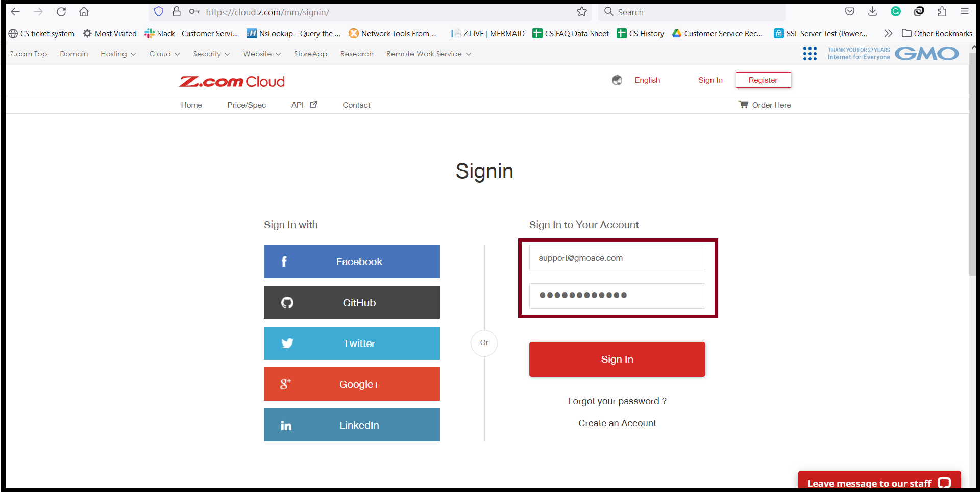
Task: Click Create an Account link
Action: pyautogui.click(x=617, y=423)
